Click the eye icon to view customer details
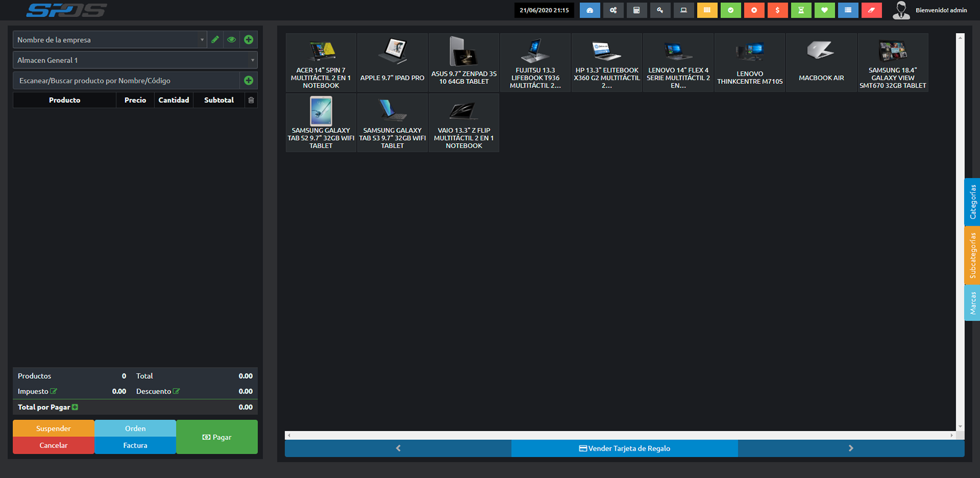 (232, 40)
